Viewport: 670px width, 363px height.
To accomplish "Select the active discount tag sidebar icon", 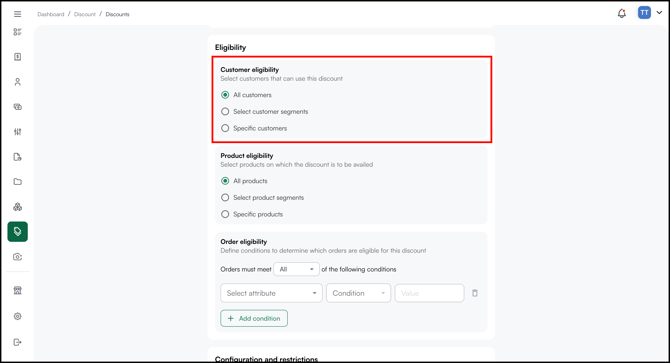I will tap(18, 231).
